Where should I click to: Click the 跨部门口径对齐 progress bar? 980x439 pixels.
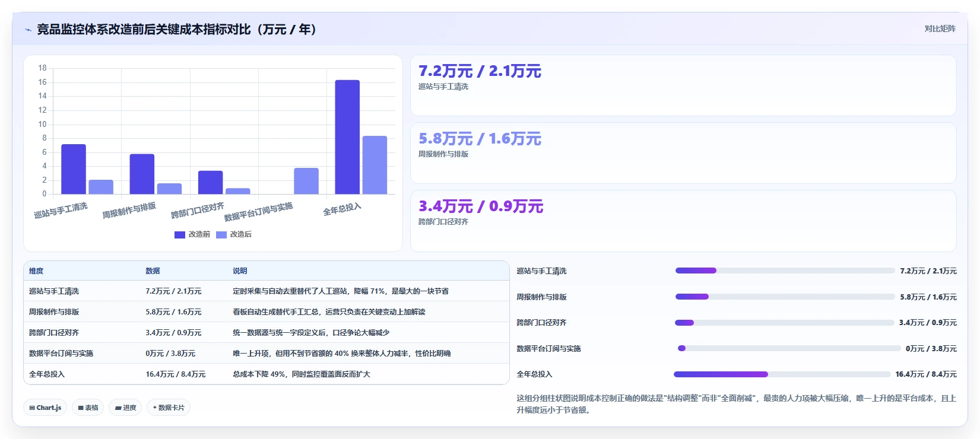click(785, 323)
